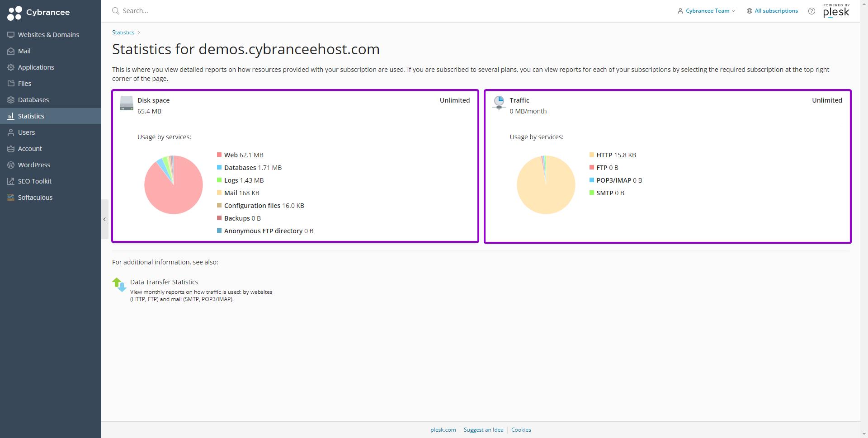Click the search magnifier icon
868x438 pixels.
[x=116, y=11]
